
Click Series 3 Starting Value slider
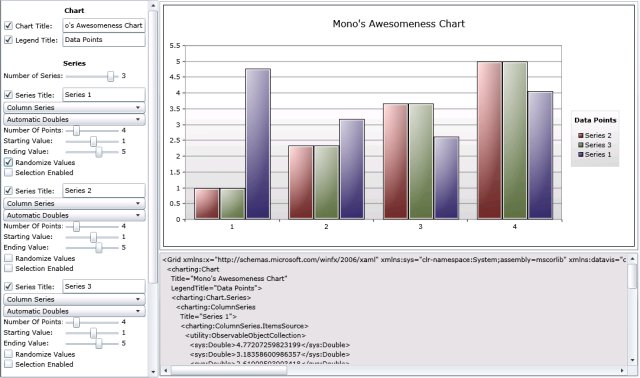[x=93, y=333]
